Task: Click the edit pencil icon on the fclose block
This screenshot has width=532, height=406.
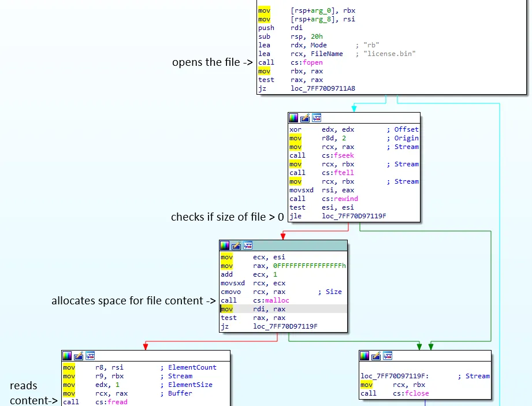Action: [375, 356]
